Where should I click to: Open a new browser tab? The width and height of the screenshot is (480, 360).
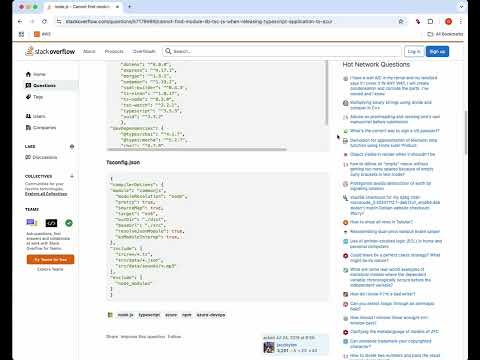tap(130, 7)
